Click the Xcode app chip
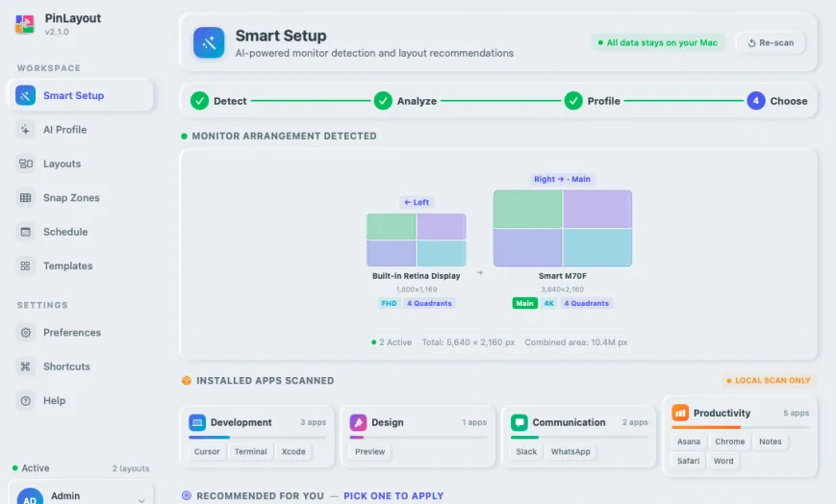The width and height of the screenshot is (836, 504). click(293, 452)
